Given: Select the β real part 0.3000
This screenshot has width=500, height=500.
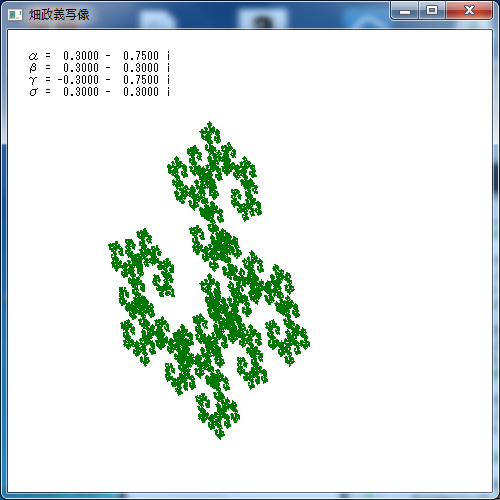Looking at the screenshot, I should click(81, 68).
